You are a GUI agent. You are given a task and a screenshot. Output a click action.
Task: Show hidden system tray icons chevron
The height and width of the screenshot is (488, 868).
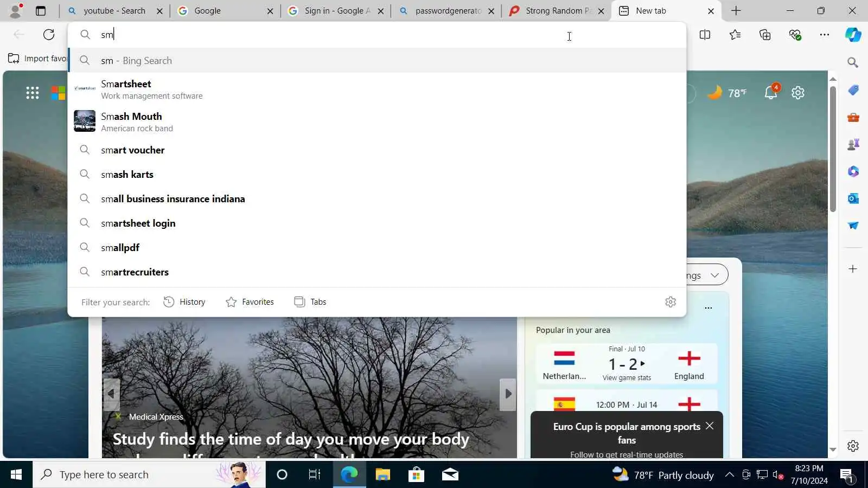(x=730, y=474)
